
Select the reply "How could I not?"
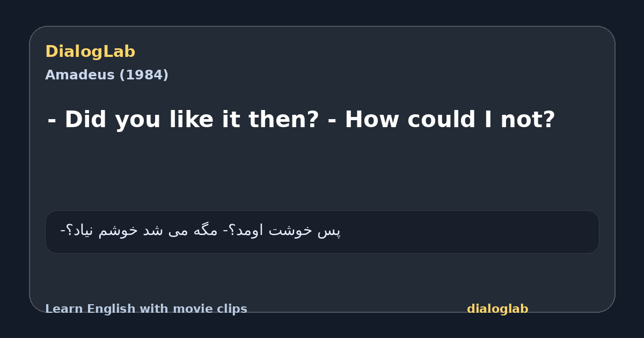(450, 120)
